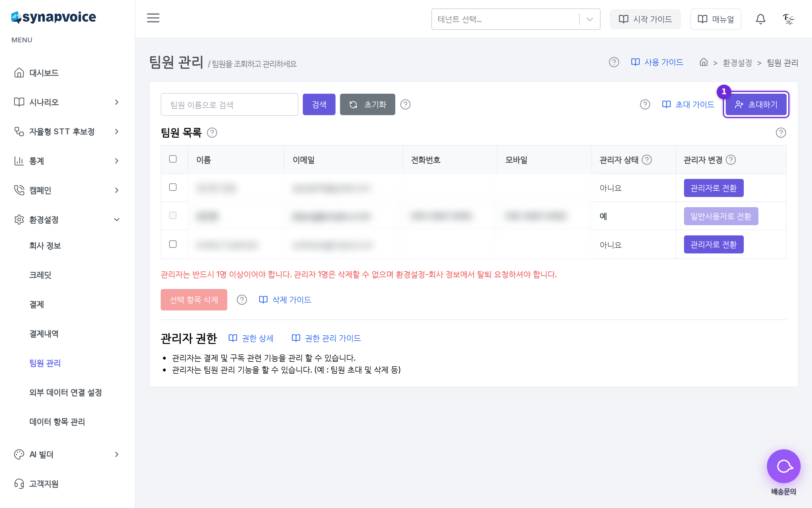812x508 pixels.
Task: Click 선택 항목 삭제 button
Action: (194, 299)
